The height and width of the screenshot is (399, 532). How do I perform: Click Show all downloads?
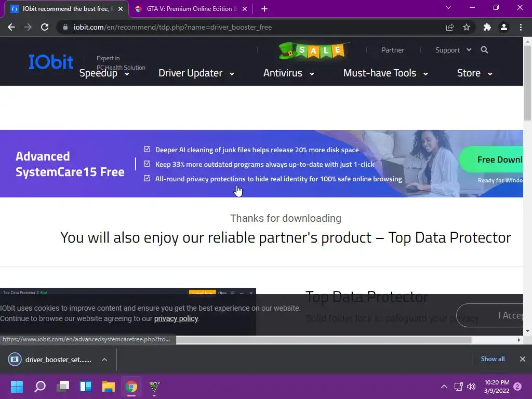(x=493, y=359)
